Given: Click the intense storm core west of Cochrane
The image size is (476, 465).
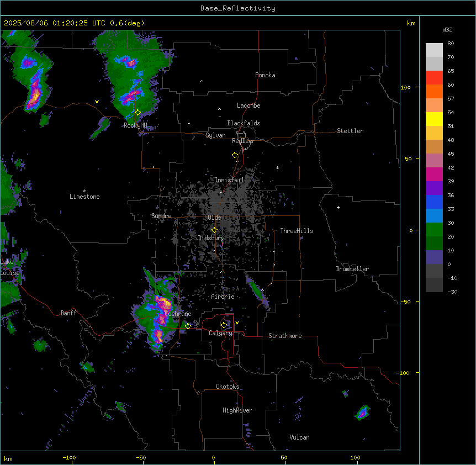Looking at the screenshot, I should (x=163, y=303).
